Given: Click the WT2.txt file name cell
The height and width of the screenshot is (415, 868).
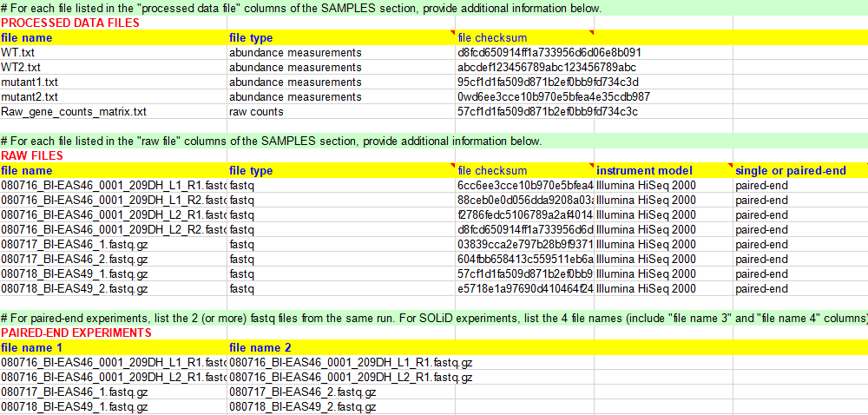Looking at the screenshot, I should (x=21, y=68).
